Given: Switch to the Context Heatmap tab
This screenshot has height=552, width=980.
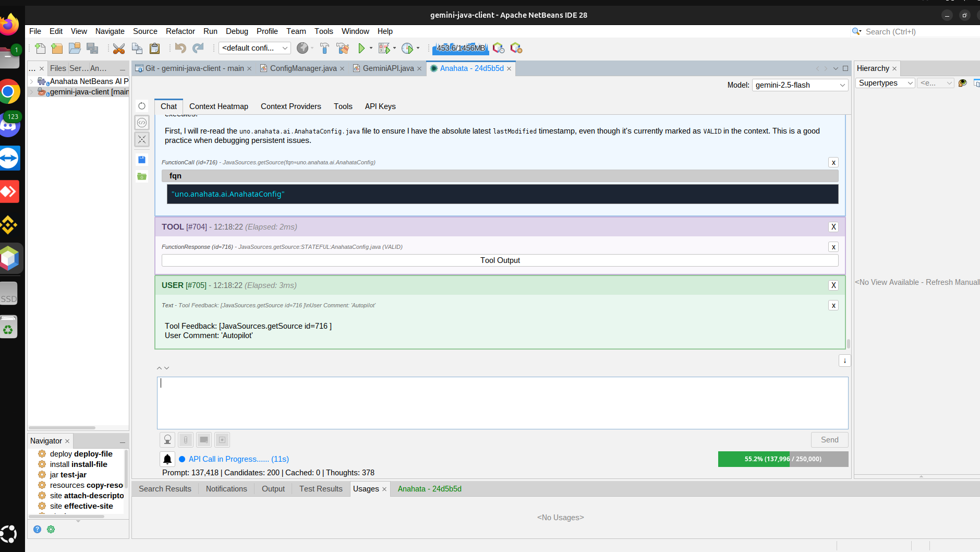Looking at the screenshot, I should coord(219,106).
